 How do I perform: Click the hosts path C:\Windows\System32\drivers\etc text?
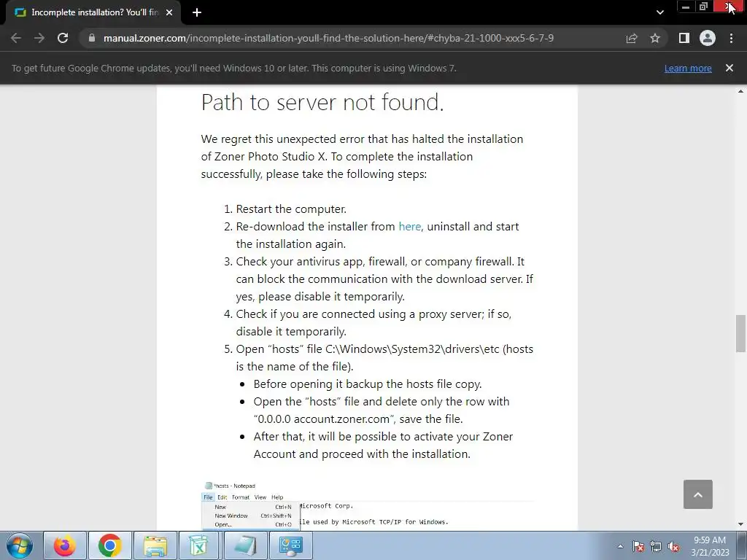point(412,349)
